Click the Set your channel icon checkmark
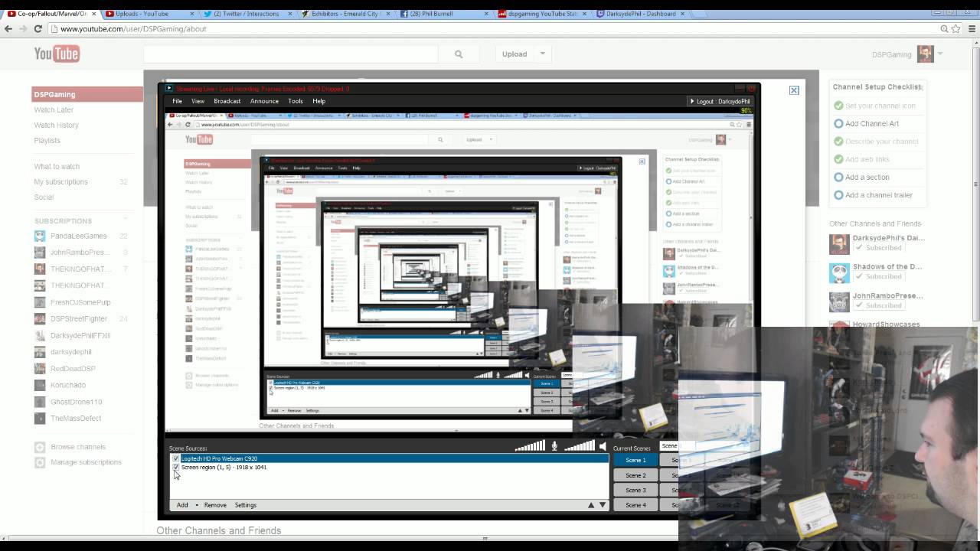The width and height of the screenshot is (980, 551). tap(838, 106)
